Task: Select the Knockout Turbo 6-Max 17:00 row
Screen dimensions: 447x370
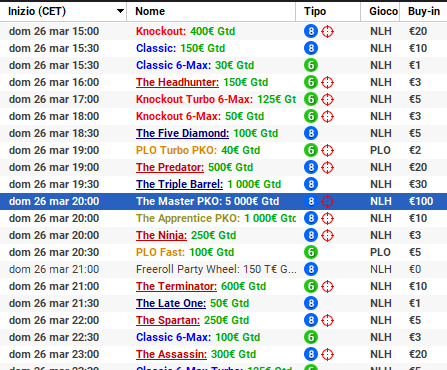Action: 223,99
